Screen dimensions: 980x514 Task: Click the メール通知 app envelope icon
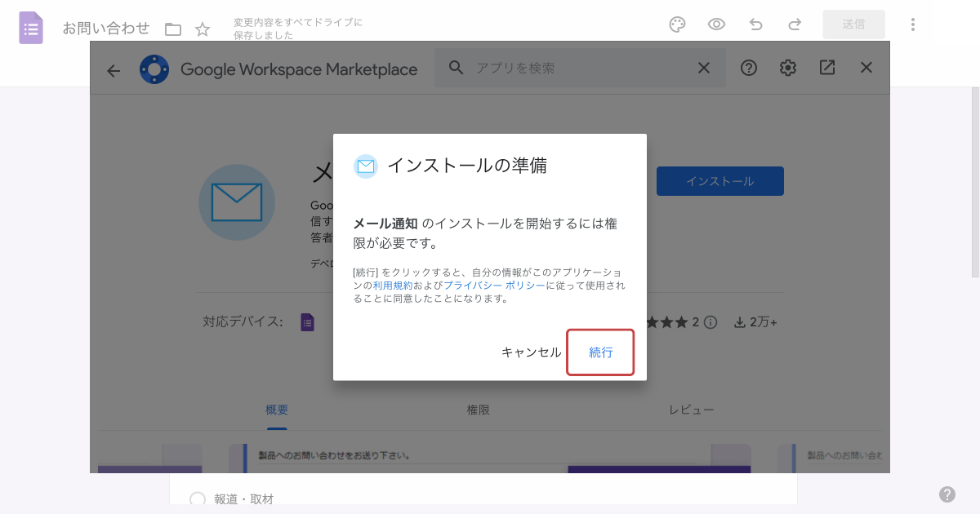point(237,202)
